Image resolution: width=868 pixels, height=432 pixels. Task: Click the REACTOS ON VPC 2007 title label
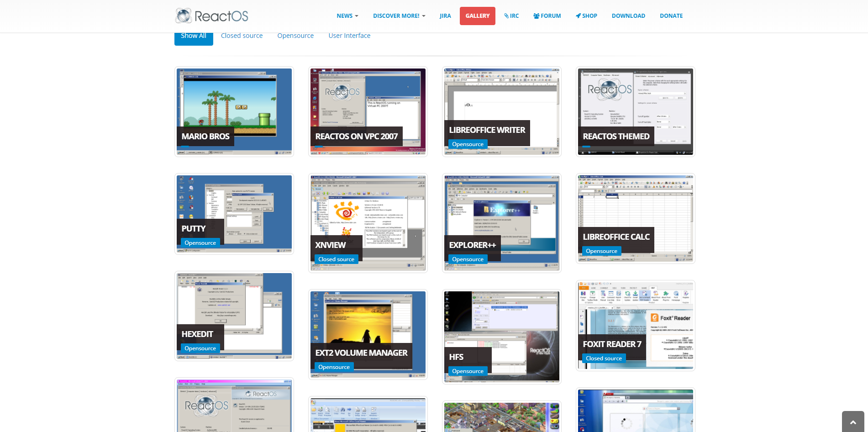click(x=357, y=137)
